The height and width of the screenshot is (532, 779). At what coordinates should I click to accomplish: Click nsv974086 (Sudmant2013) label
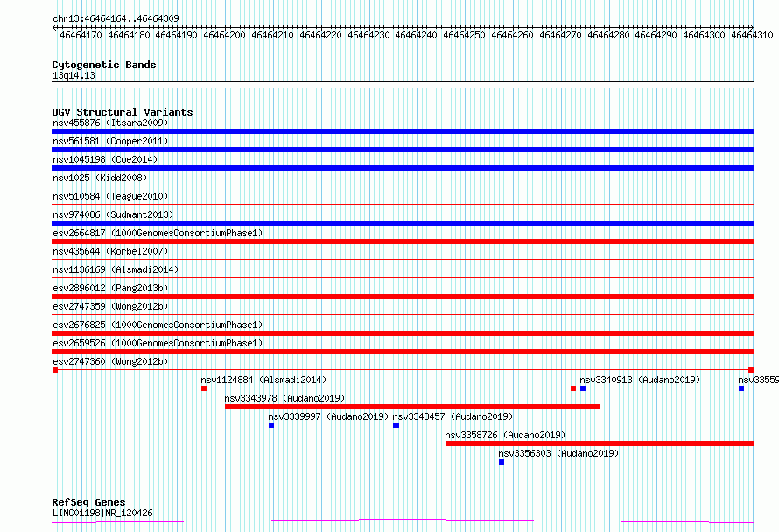point(113,214)
